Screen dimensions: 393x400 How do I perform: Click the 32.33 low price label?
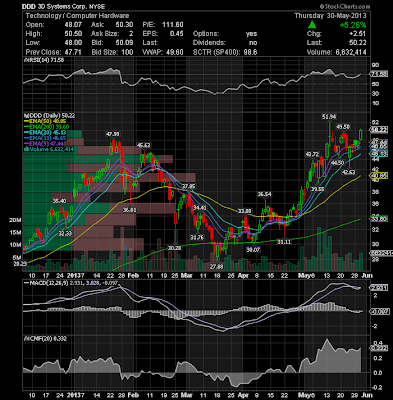[65, 234]
